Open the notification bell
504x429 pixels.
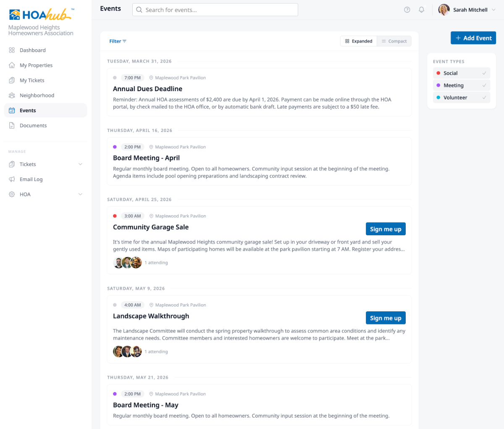(421, 9)
